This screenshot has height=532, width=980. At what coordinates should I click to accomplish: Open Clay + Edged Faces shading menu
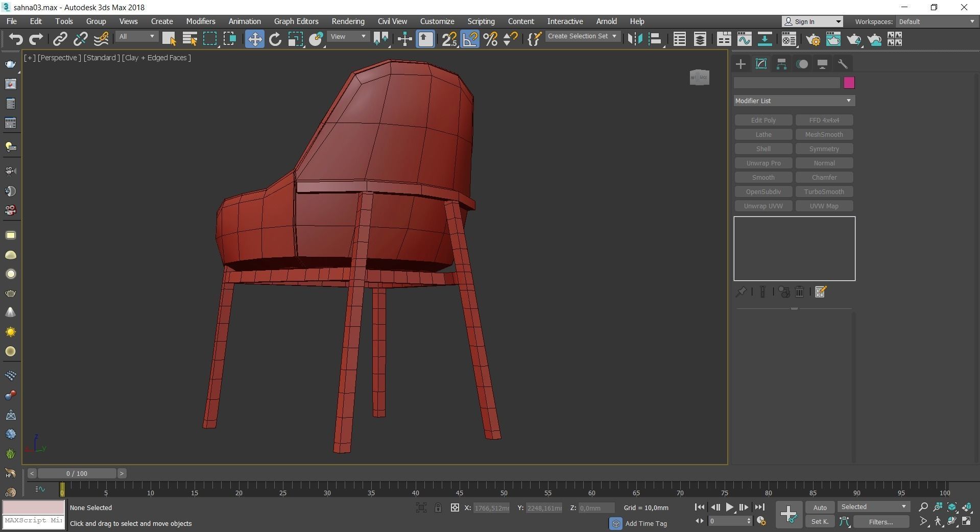pyautogui.click(x=156, y=58)
